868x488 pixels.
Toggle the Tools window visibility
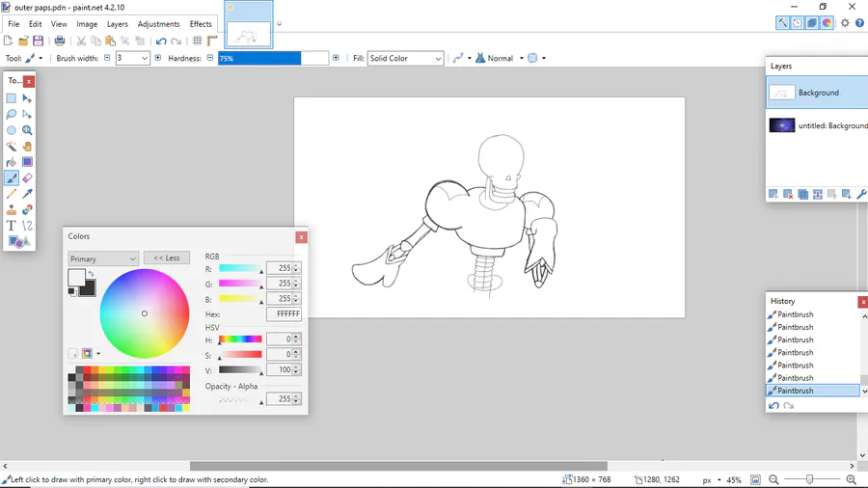click(x=782, y=23)
